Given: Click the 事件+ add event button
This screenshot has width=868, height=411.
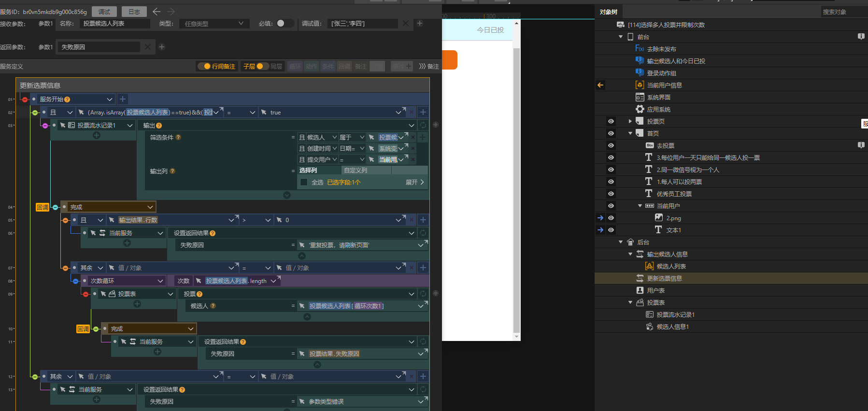Looking at the screenshot, I should click(402, 66).
